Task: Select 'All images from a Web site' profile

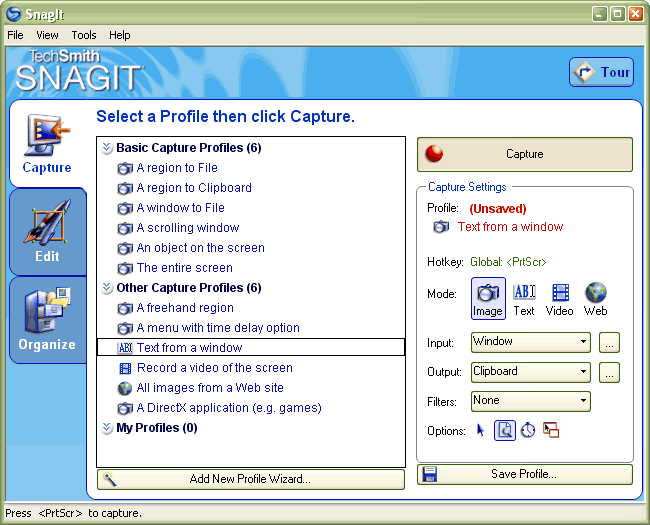Action: tap(210, 388)
